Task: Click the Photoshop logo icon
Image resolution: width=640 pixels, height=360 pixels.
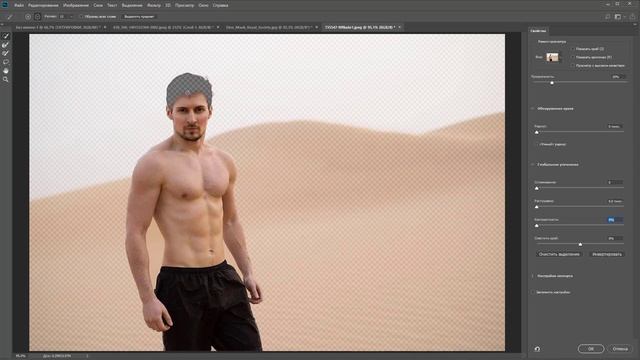Action: (5, 5)
